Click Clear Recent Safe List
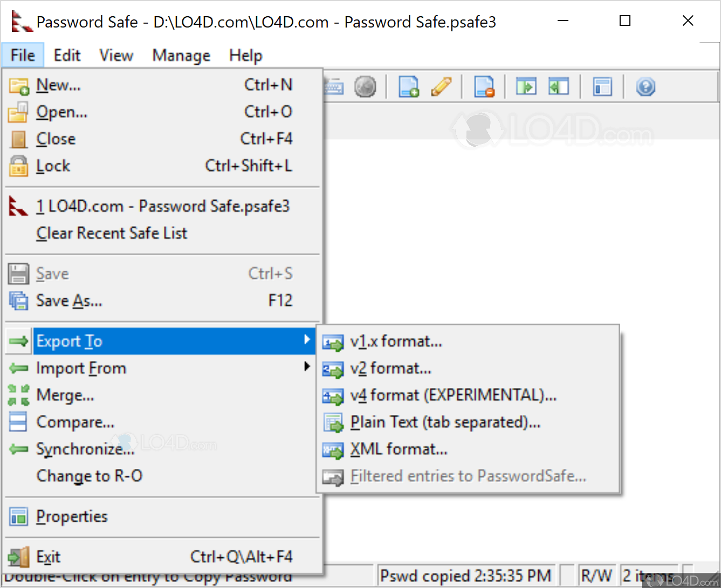This screenshot has width=721, height=588. point(111,233)
